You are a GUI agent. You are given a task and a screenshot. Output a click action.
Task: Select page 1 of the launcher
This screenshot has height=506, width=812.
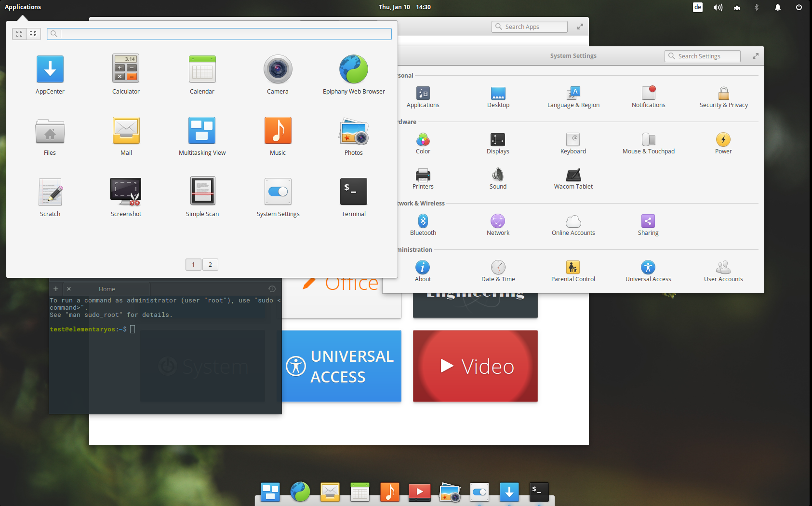point(193,264)
